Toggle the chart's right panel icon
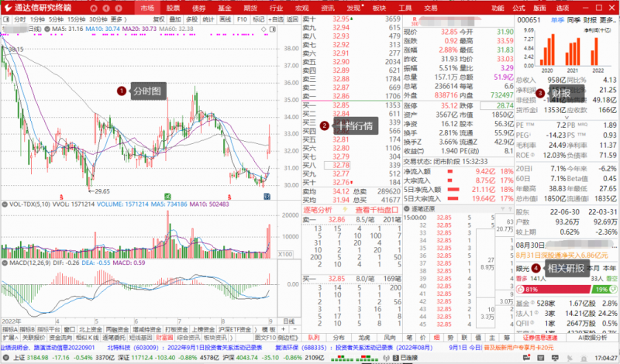This screenshot has width=620, height=364. [x=273, y=29]
